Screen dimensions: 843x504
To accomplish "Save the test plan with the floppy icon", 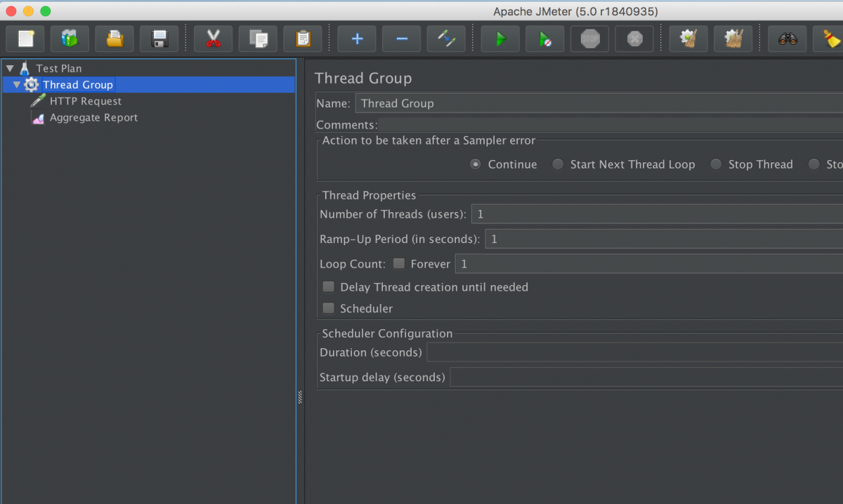I will [159, 39].
